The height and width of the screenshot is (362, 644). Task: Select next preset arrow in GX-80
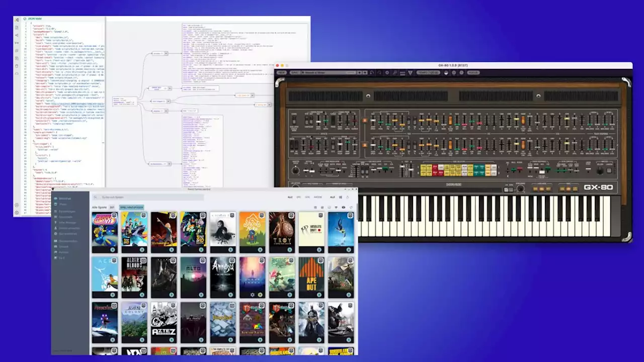[365, 73]
